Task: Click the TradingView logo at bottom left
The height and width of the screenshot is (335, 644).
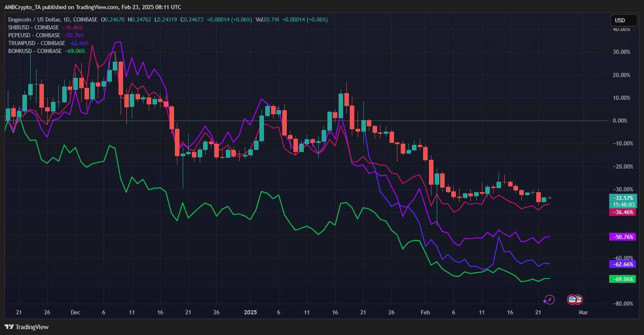Action: [27, 327]
